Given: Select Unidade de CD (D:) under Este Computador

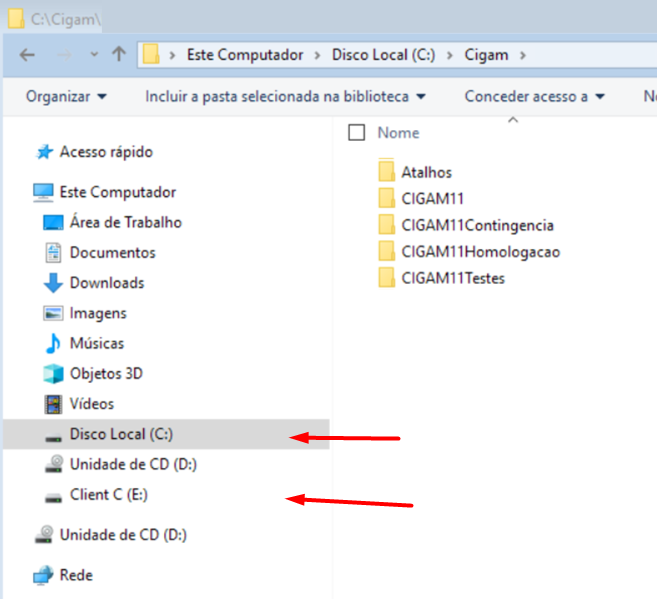Looking at the screenshot, I should 133,465.
